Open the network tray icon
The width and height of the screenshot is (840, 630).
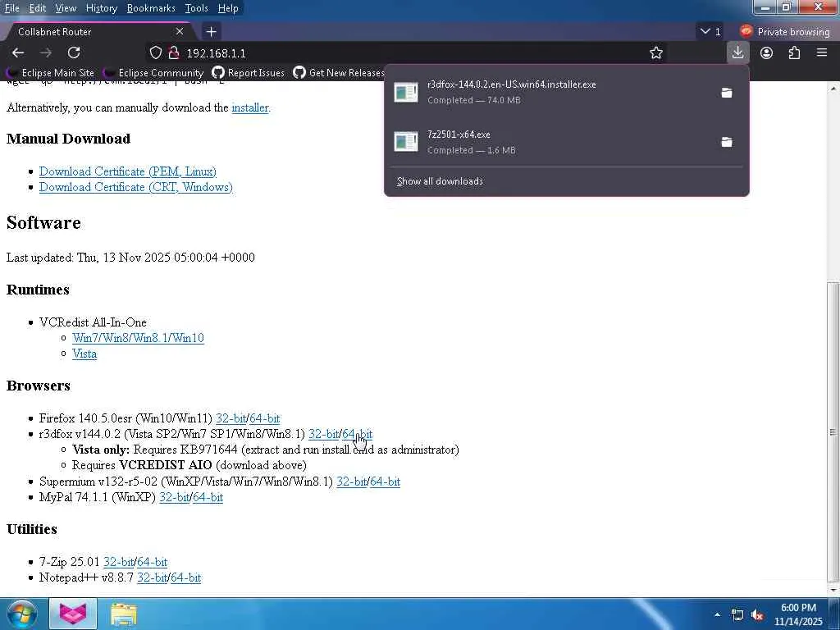tap(737, 614)
